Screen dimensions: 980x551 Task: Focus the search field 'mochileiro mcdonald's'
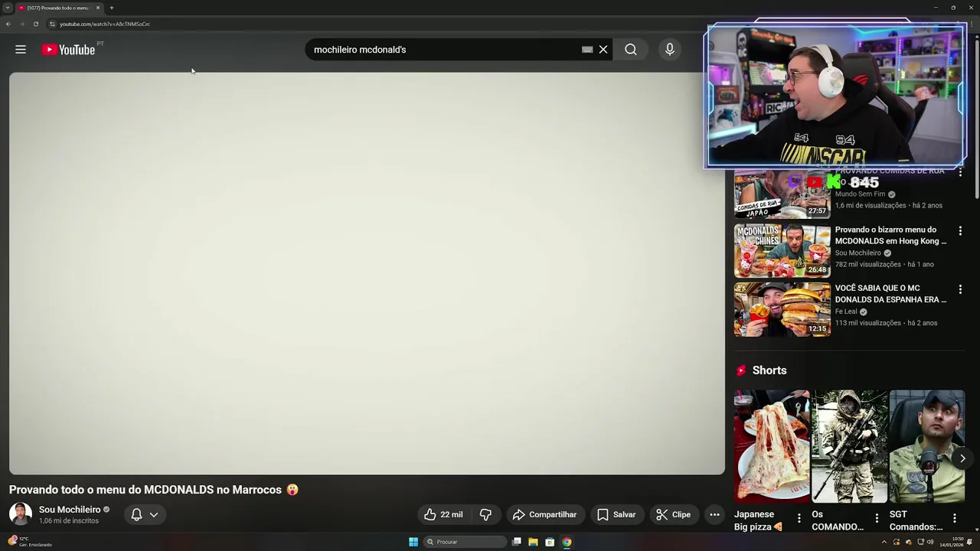[444, 50]
